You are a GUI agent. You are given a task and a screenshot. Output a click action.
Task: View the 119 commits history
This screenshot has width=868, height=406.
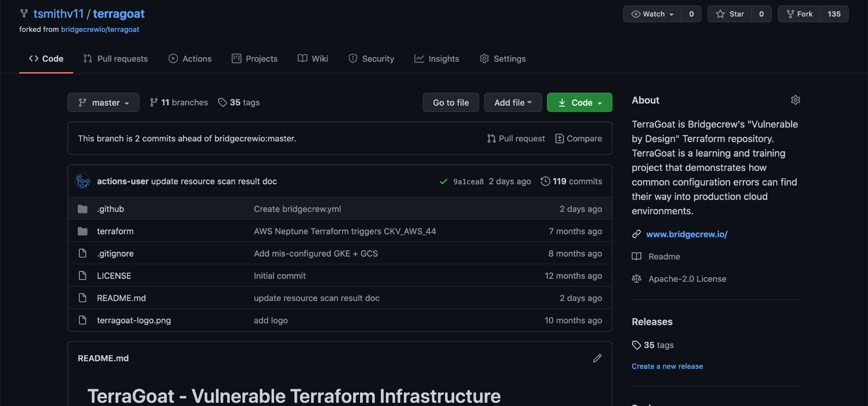click(x=571, y=181)
